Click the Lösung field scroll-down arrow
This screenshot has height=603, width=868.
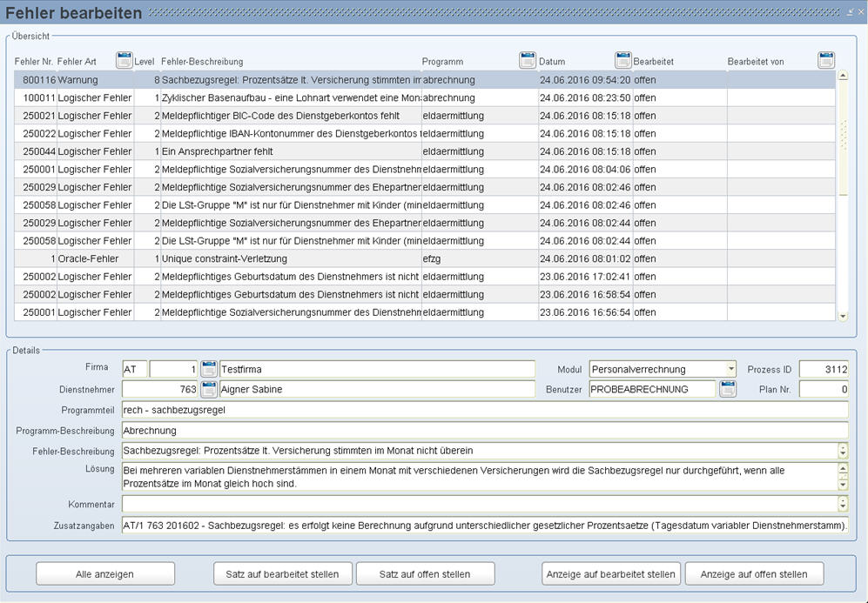click(x=843, y=485)
